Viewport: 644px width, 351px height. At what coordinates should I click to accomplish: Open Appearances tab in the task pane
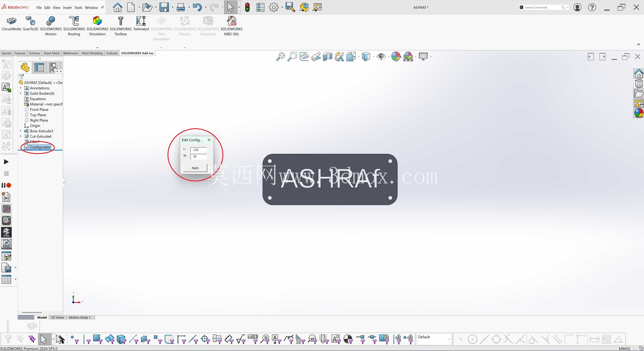[639, 113]
